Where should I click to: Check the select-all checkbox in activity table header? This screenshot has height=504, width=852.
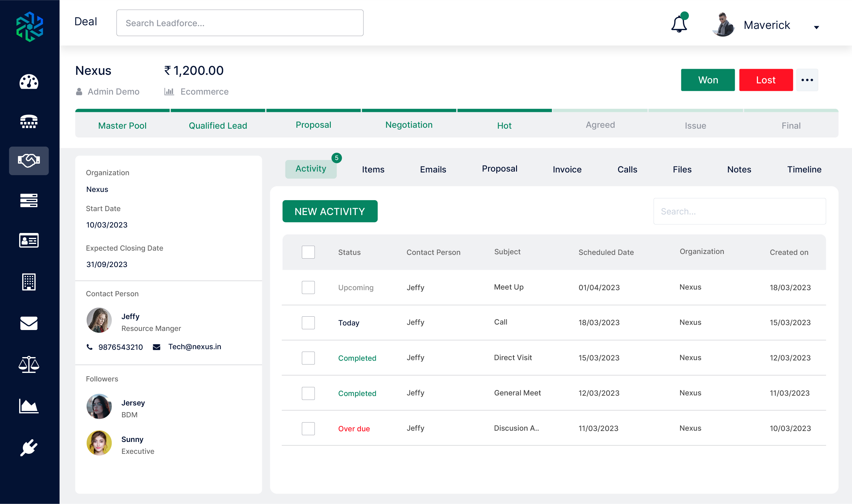(x=308, y=252)
